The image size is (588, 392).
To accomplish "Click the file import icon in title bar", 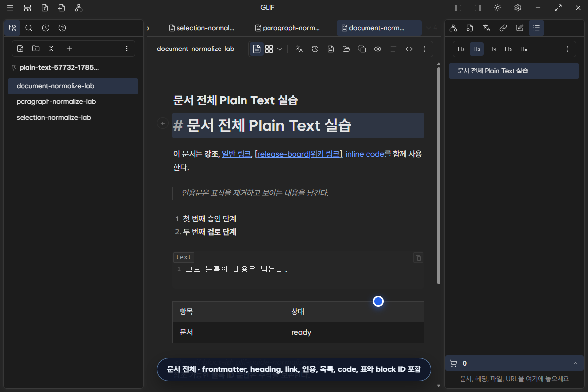I will tap(61, 8).
